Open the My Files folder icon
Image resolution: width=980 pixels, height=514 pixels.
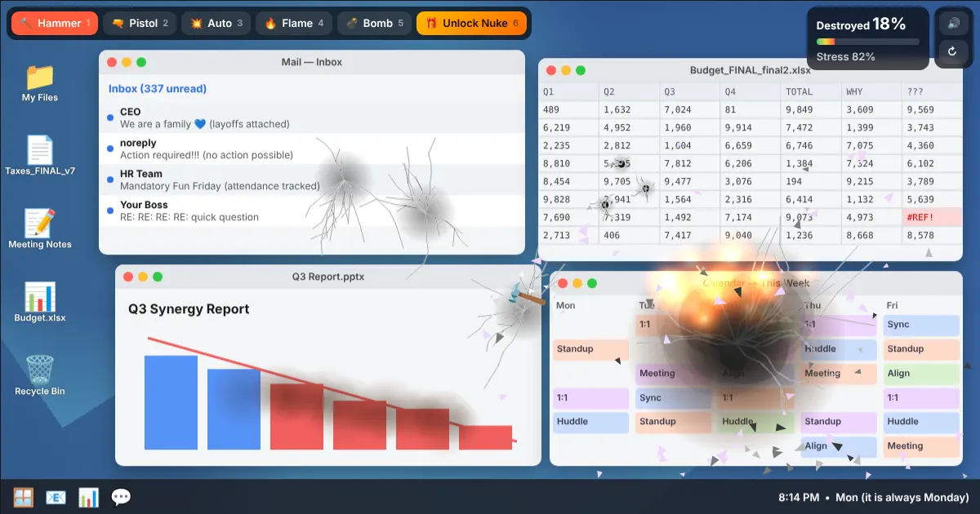(x=40, y=82)
